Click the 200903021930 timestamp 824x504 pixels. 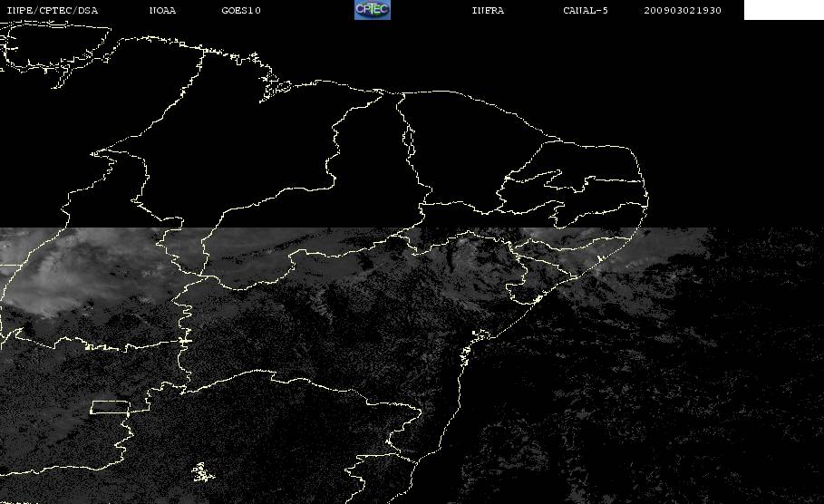[683, 10]
